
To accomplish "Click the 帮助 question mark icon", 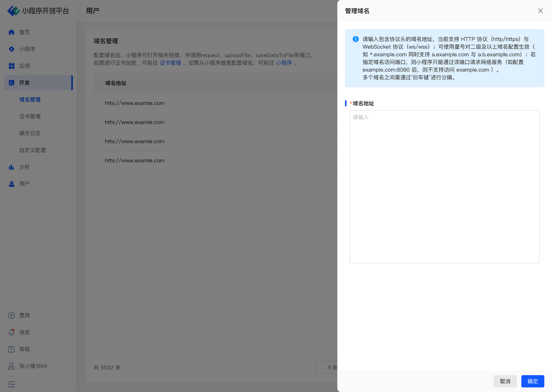I will [x=12, y=349].
